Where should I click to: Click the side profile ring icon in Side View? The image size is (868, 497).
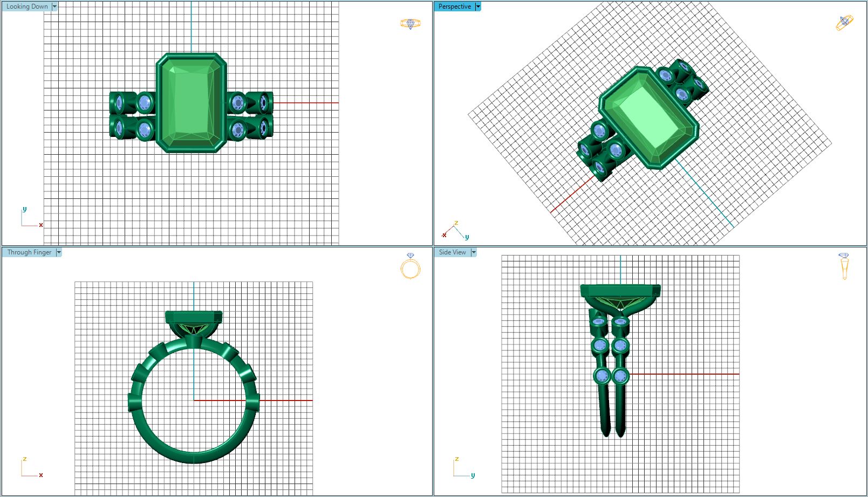(x=844, y=266)
